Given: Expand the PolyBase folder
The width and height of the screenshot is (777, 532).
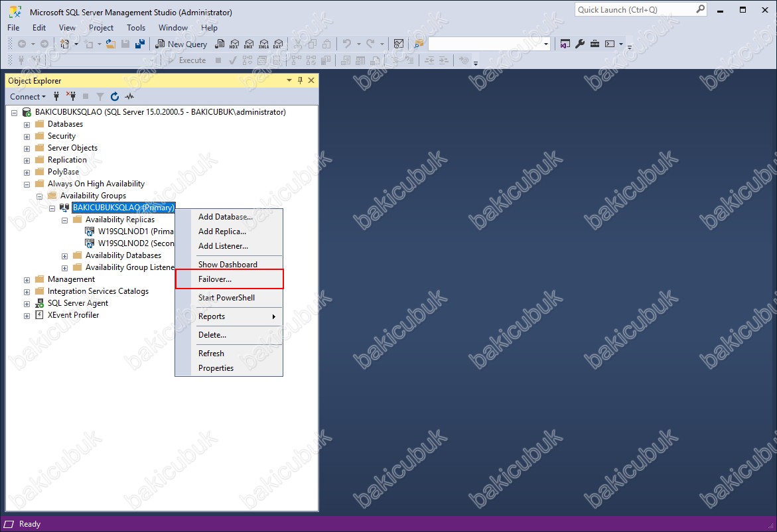Looking at the screenshot, I should tap(27, 172).
